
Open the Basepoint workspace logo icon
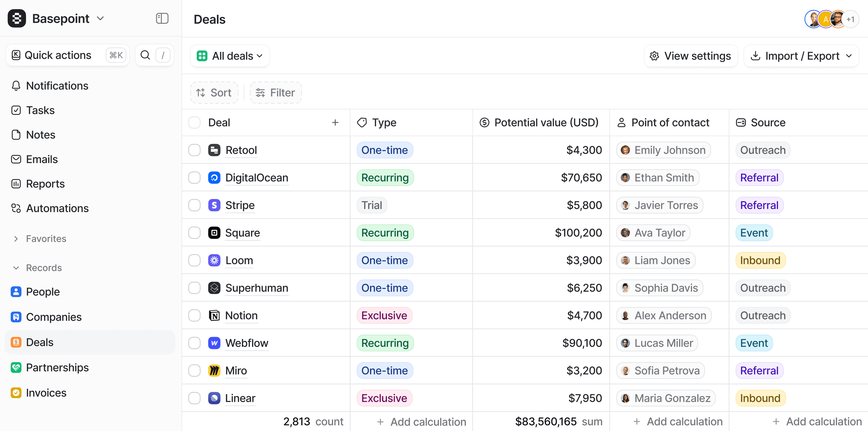(x=17, y=19)
